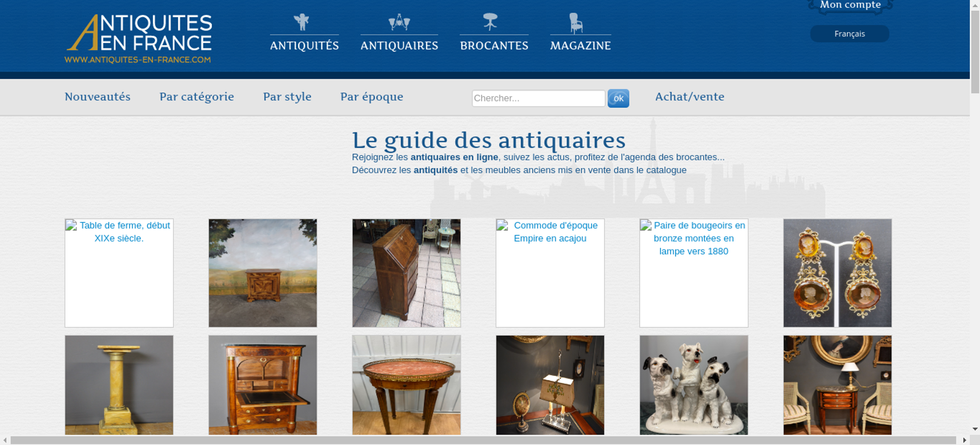
Task: Open the Par style menu
Action: (x=287, y=97)
